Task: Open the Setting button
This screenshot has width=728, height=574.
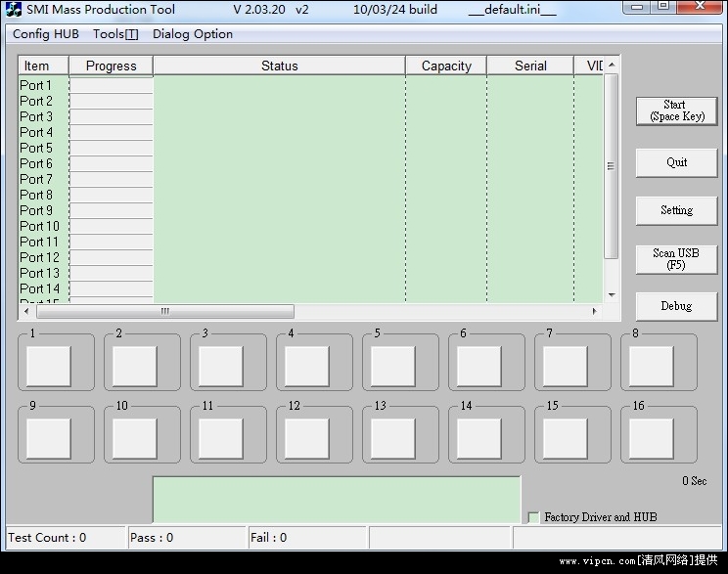Action: (676, 210)
